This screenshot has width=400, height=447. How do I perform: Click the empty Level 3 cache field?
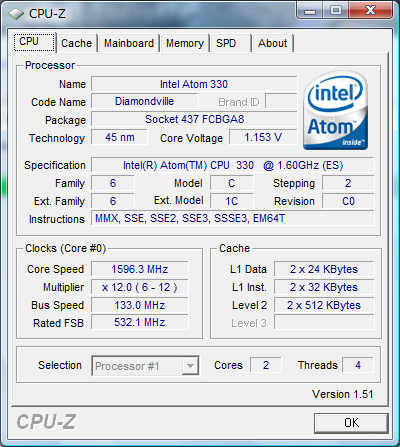[x=324, y=322]
